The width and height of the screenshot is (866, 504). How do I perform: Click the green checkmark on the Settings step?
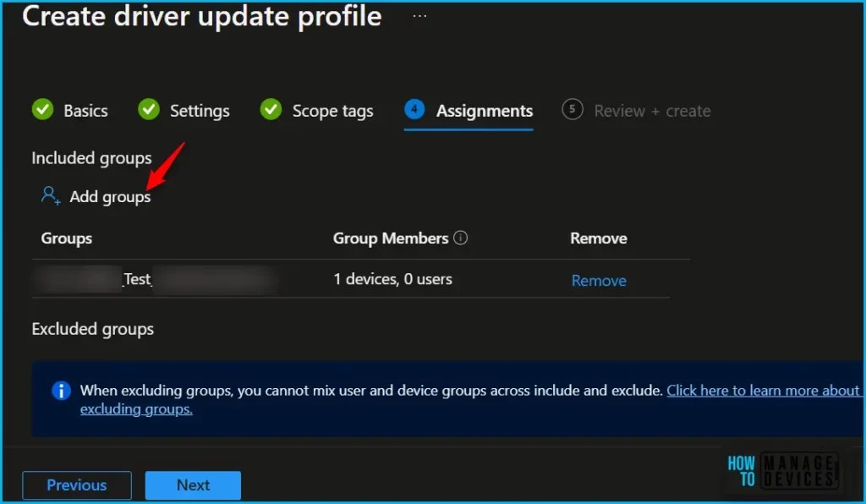(150, 110)
